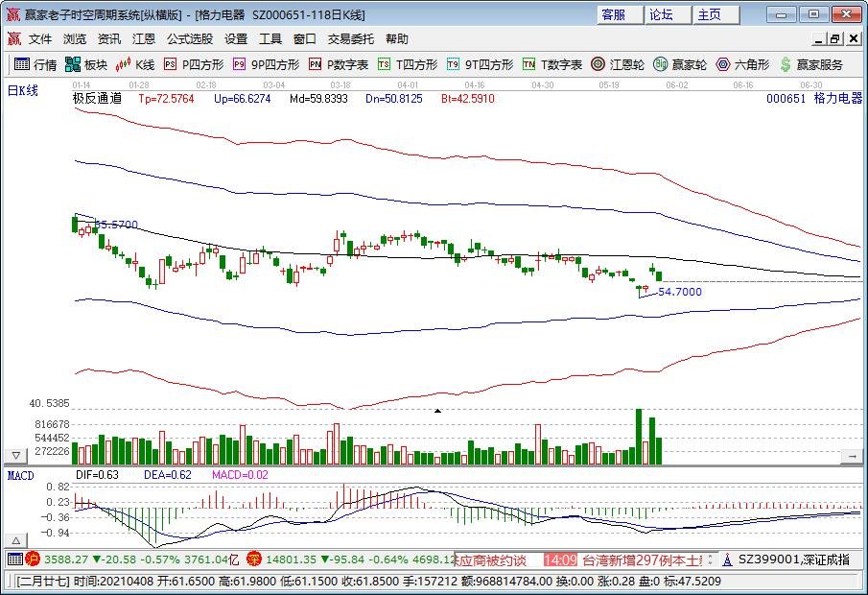Open the 9P四方形 tool
Viewport: 868px width, 595px height.
coord(267,65)
